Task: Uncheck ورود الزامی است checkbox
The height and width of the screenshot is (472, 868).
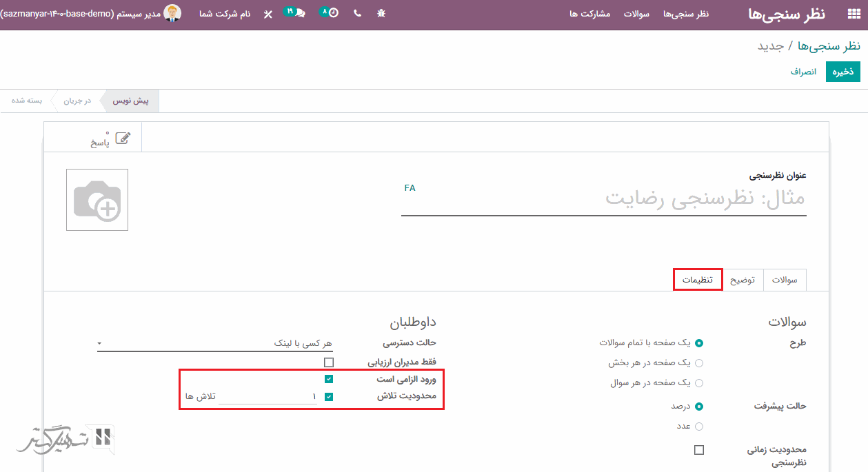Action: click(x=329, y=379)
